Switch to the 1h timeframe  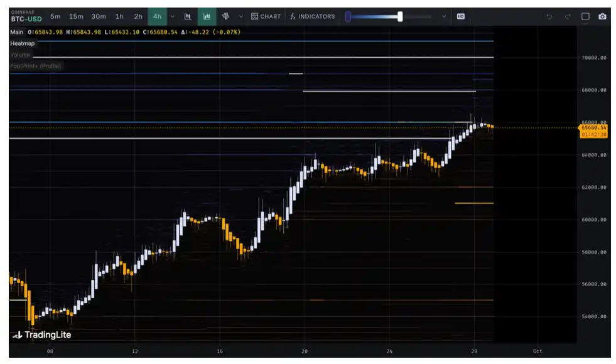coord(119,16)
